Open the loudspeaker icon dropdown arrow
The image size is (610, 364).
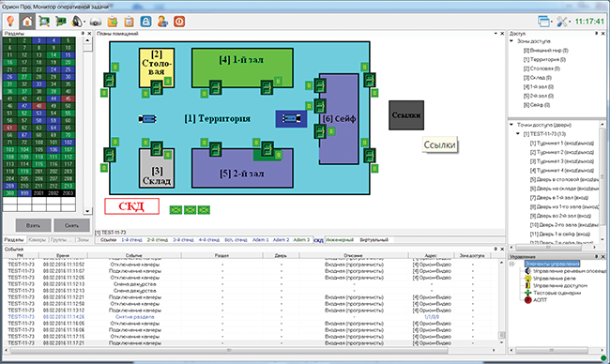84,23
